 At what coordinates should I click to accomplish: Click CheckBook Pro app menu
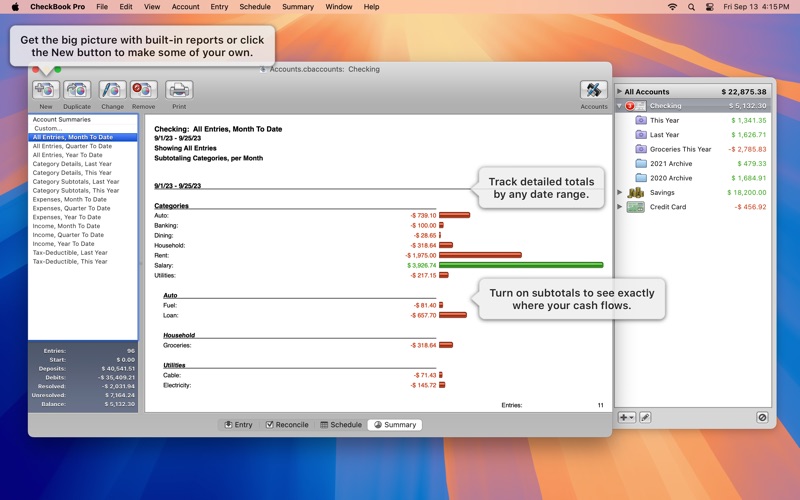click(58, 7)
